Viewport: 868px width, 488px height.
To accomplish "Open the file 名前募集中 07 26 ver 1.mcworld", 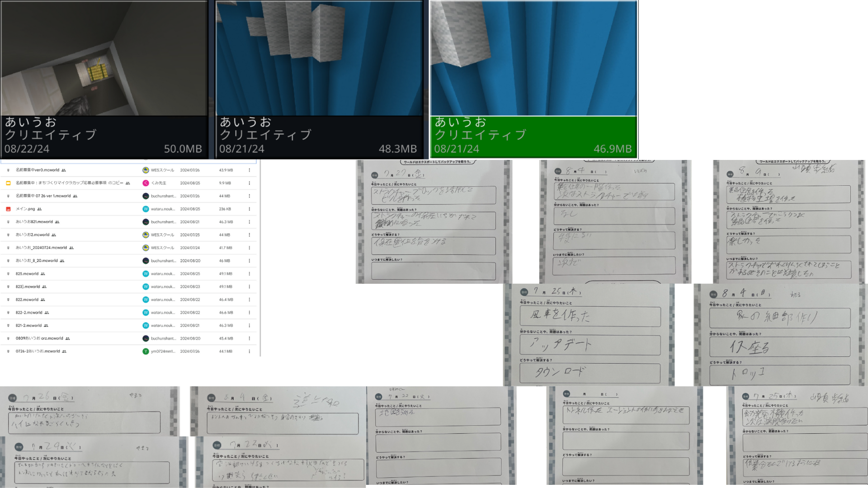I will [43, 196].
